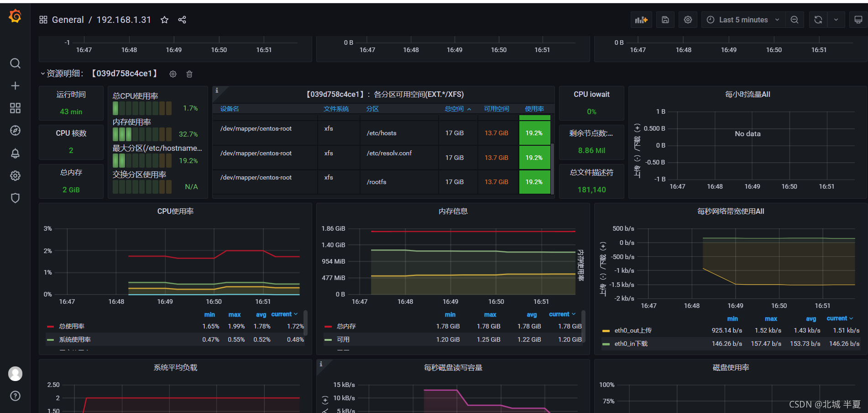
Task: Cycle view mode with monitor icon
Action: tap(858, 20)
